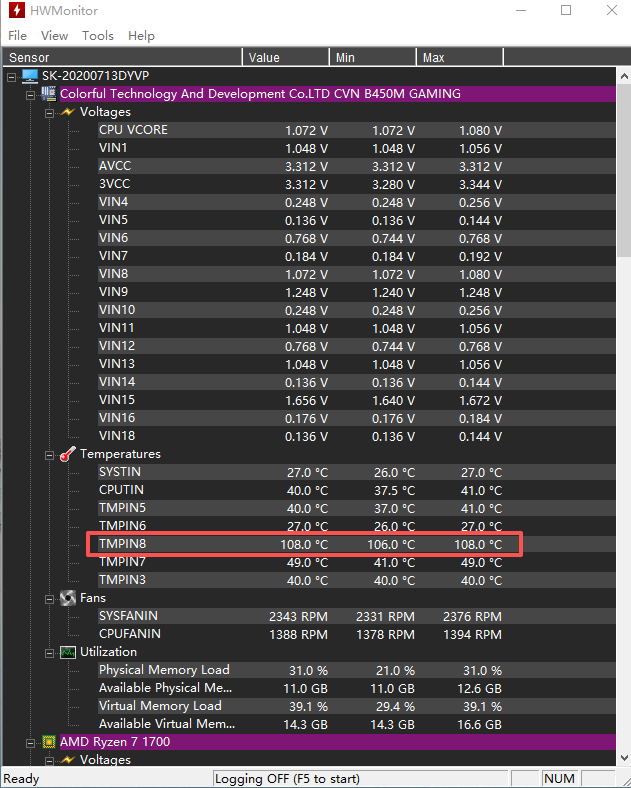Click the fan icon beside Fans
Screen dimensions: 631x788
click(68, 598)
